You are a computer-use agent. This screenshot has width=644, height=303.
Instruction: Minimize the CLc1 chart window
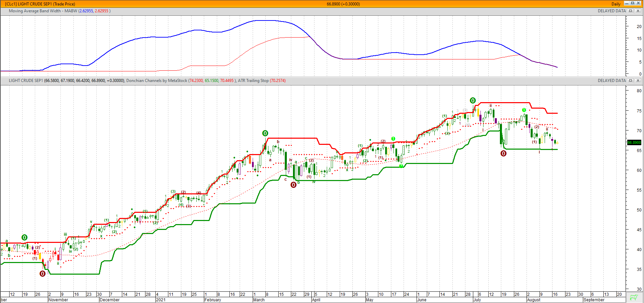627,3
